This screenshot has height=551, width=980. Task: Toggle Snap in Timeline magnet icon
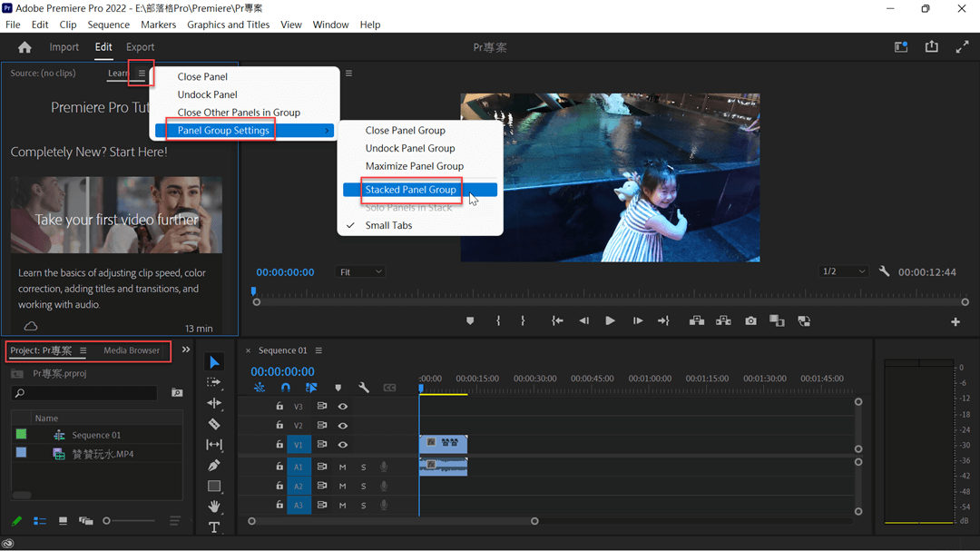(x=286, y=388)
